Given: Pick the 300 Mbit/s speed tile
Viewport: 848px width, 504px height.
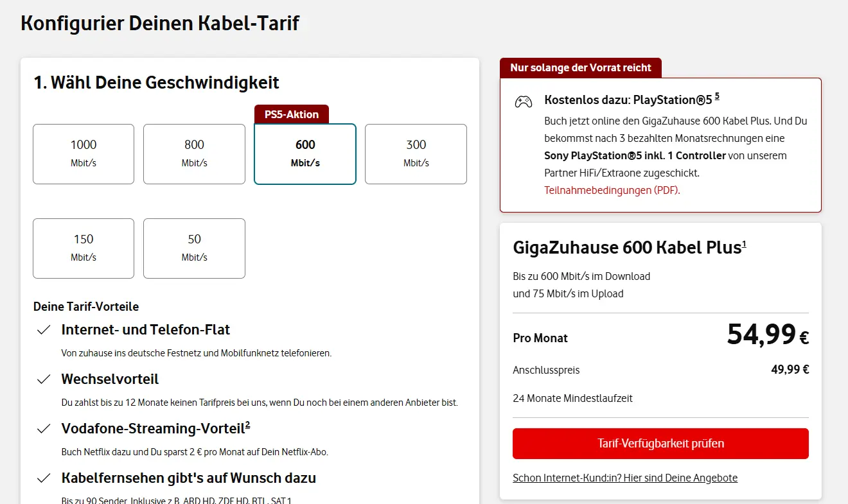Looking at the screenshot, I should 416,154.
